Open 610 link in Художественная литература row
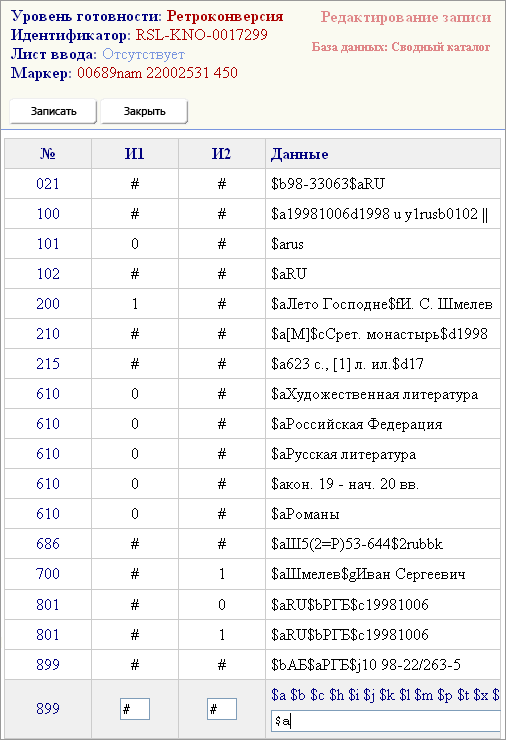This screenshot has width=506, height=740. [48, 394]
